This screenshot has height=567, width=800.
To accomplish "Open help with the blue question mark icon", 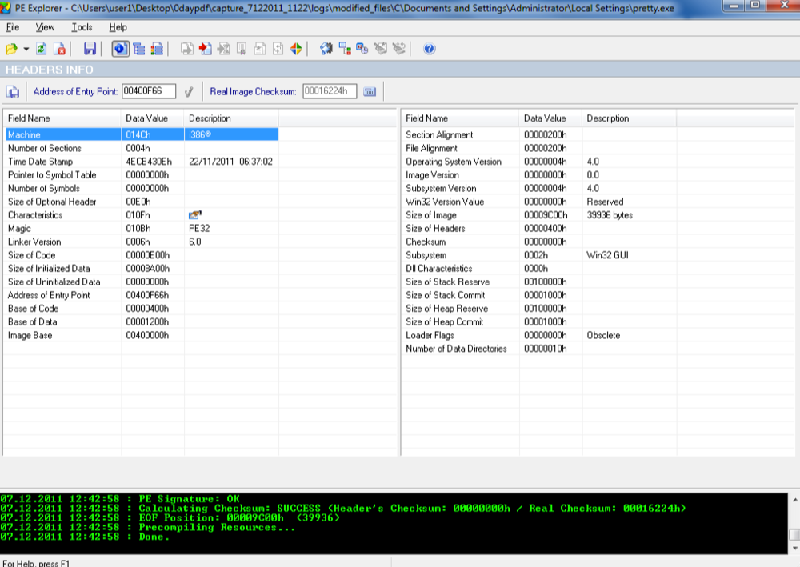I will click(429, 48).
